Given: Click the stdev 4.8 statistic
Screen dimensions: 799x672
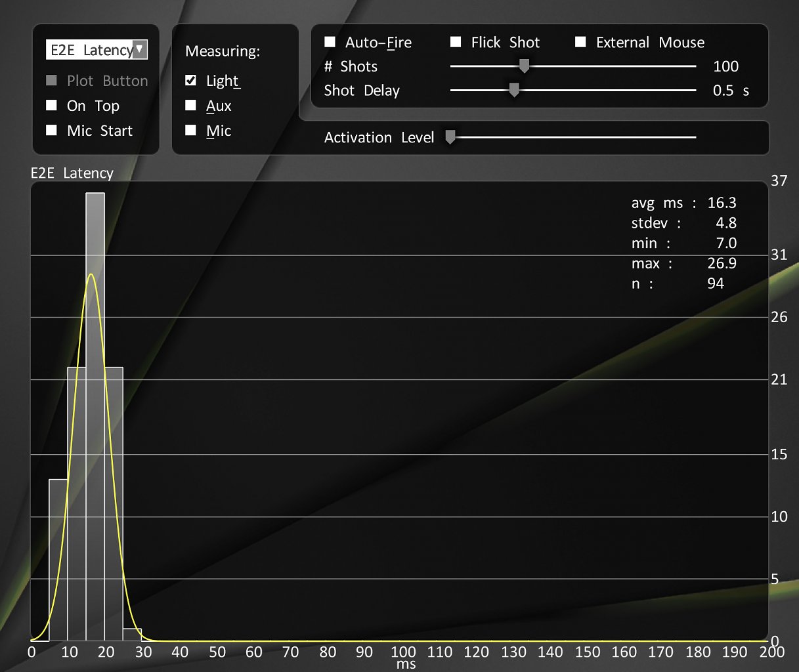Looking at the screenshot, I should (x=683, y=223).
